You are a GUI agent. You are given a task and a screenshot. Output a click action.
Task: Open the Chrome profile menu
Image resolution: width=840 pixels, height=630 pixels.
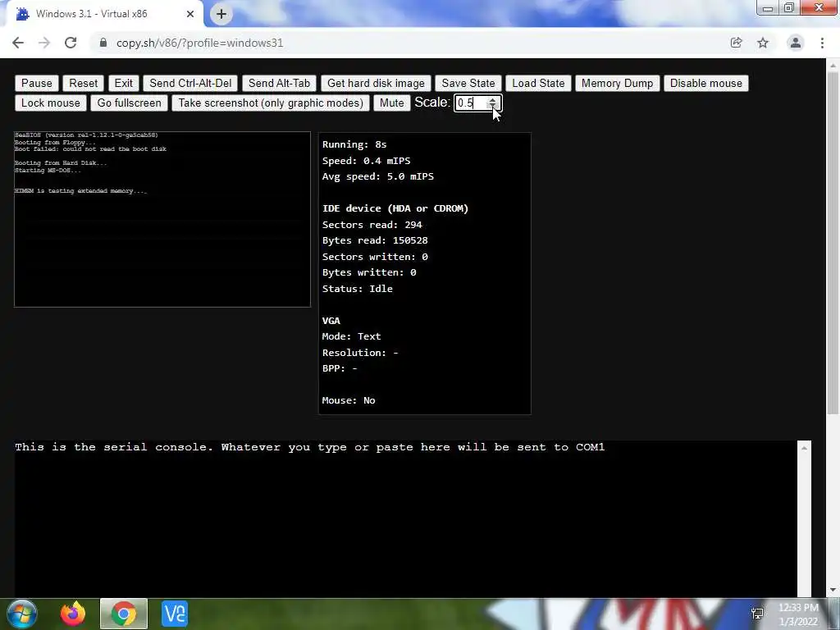tap(796, 43)
